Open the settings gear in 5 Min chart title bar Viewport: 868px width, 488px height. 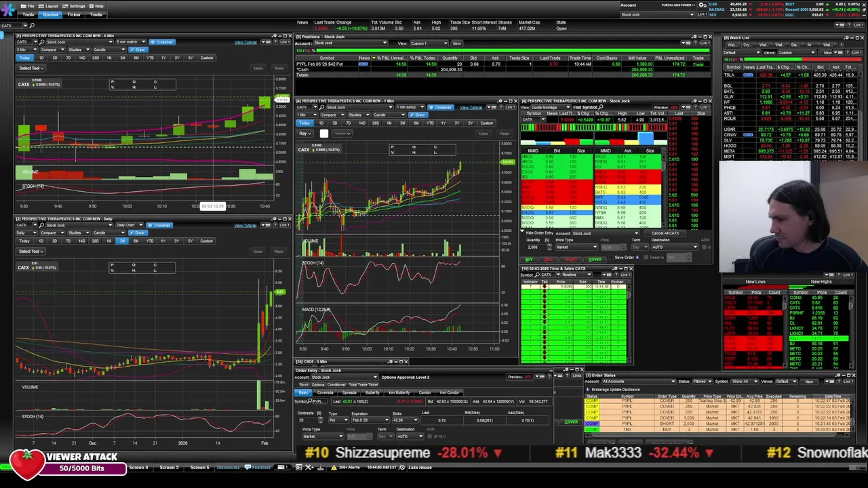pos(273,36)
